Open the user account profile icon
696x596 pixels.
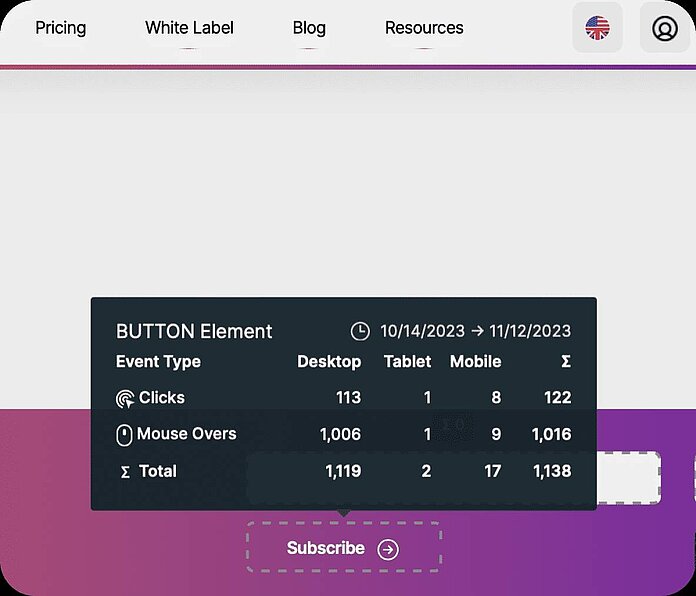[665, 28]
